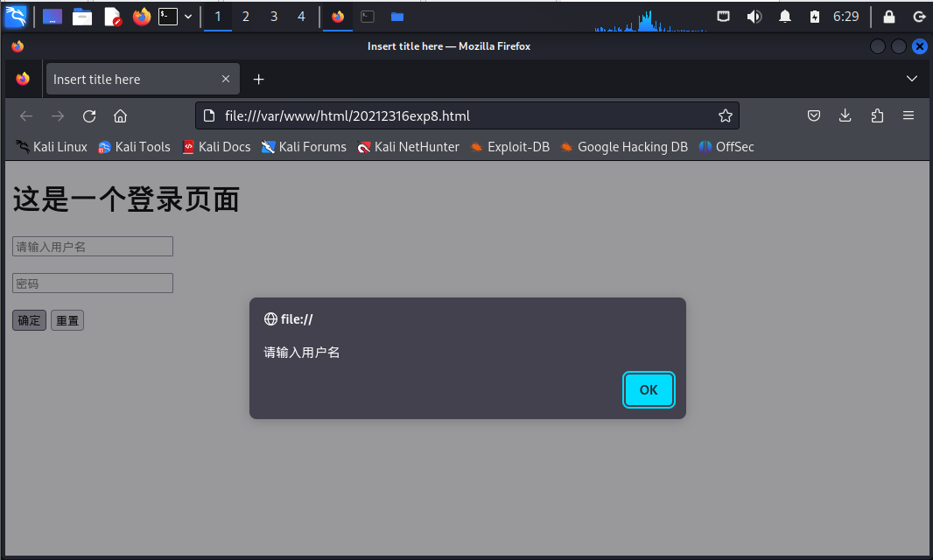Image resolution: width=933 pixels, height=560 pixels.
Task: Click the username input field
Action: pyautogui.click(x=93, y=247)
